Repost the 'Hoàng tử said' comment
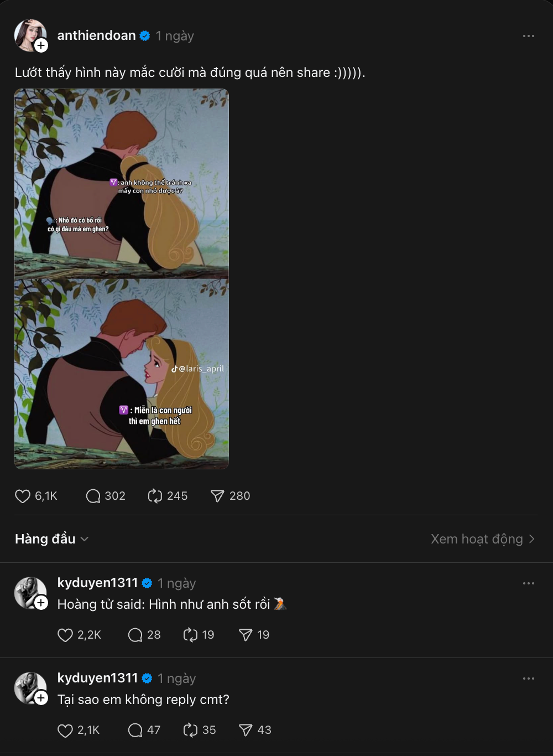This screenshot has width=553, height=756. click(190, 635)
